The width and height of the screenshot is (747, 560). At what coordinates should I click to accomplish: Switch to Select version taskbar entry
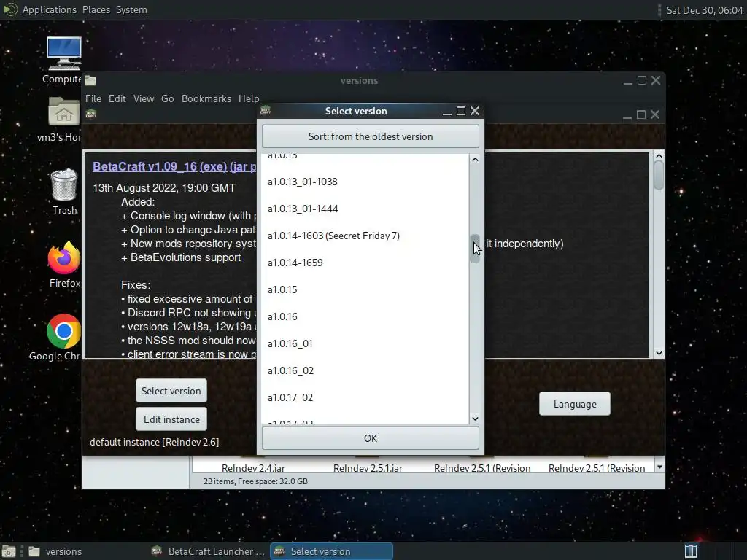click(332, 551)
